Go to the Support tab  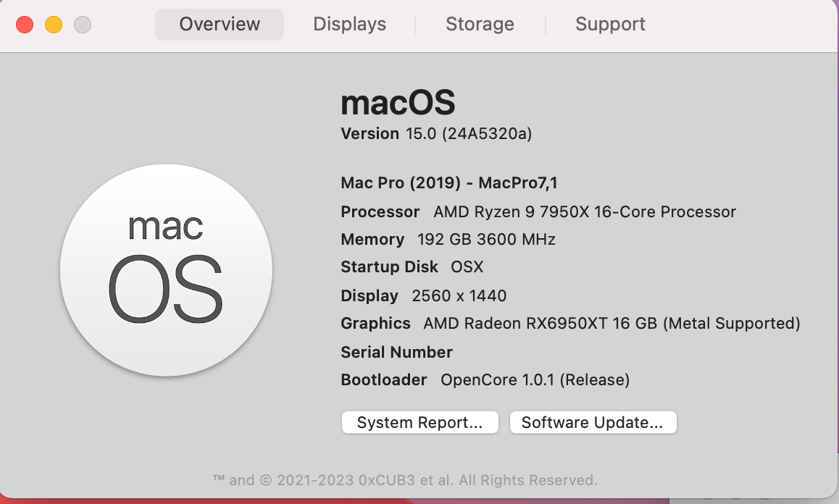tap(610, 25)
